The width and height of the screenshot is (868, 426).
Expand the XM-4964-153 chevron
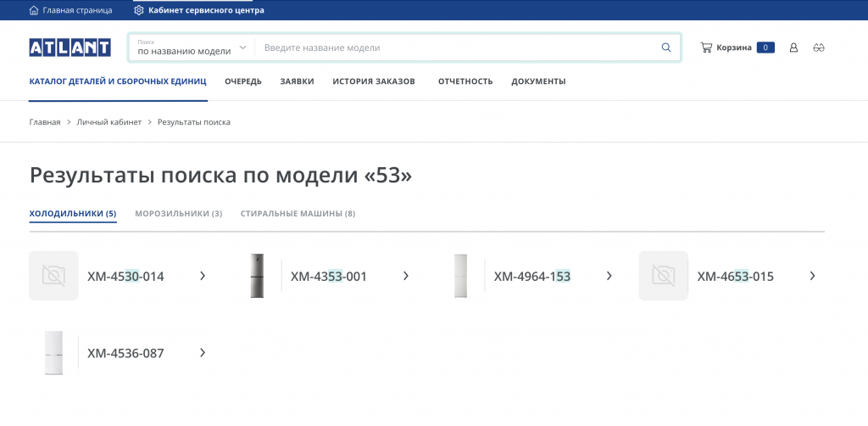point(609,276)
